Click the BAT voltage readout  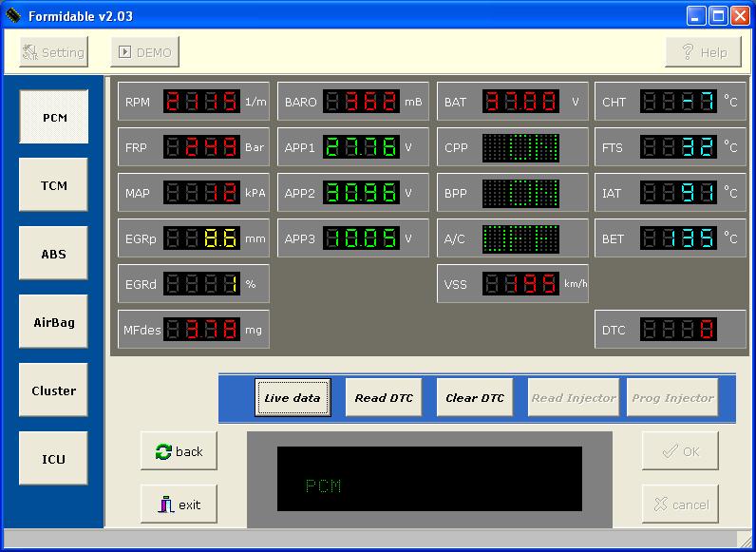[x=520, y=102]
